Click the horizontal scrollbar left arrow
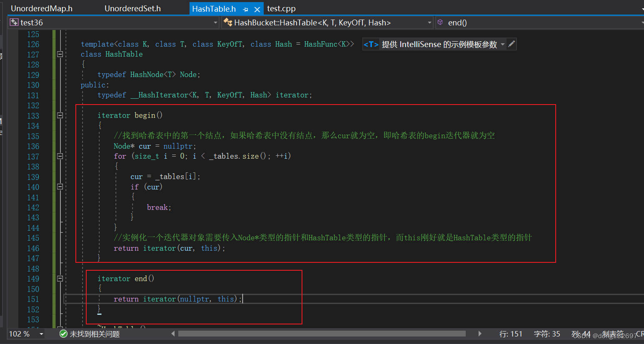 (x=173, y=334)
